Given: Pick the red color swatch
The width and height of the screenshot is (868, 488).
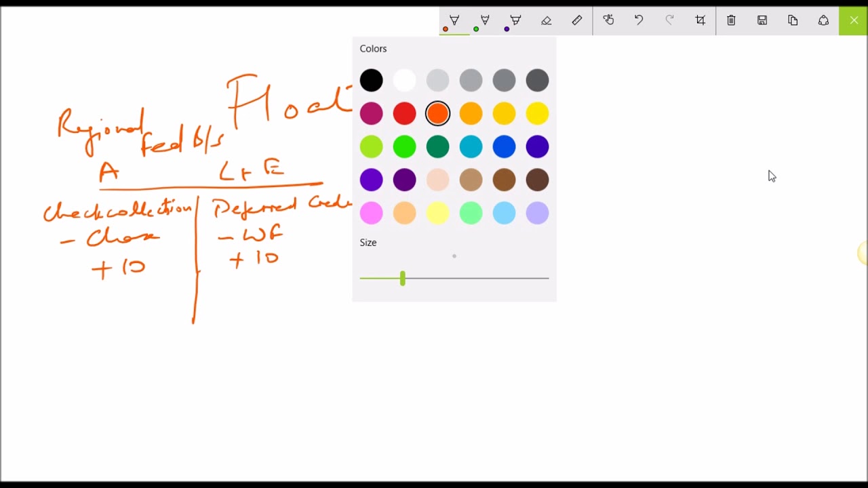Looking at the screenshot, I should [x=405, y=114].
